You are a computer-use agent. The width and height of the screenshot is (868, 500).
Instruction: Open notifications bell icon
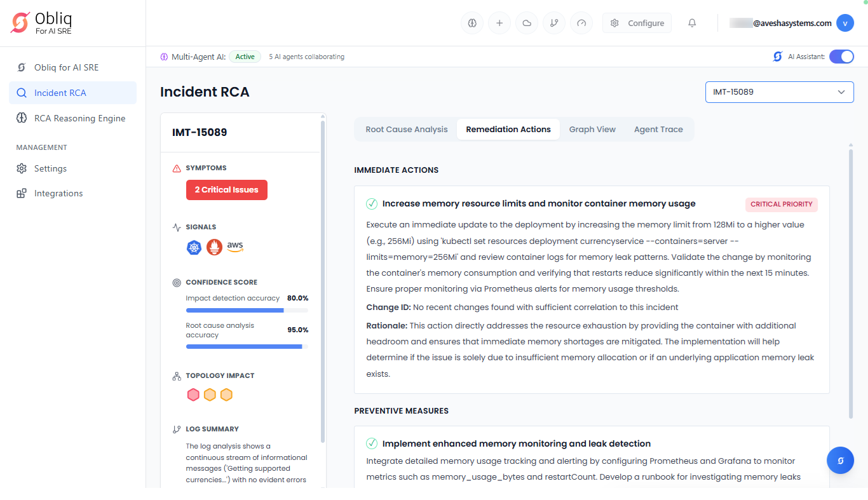(692, 23)
